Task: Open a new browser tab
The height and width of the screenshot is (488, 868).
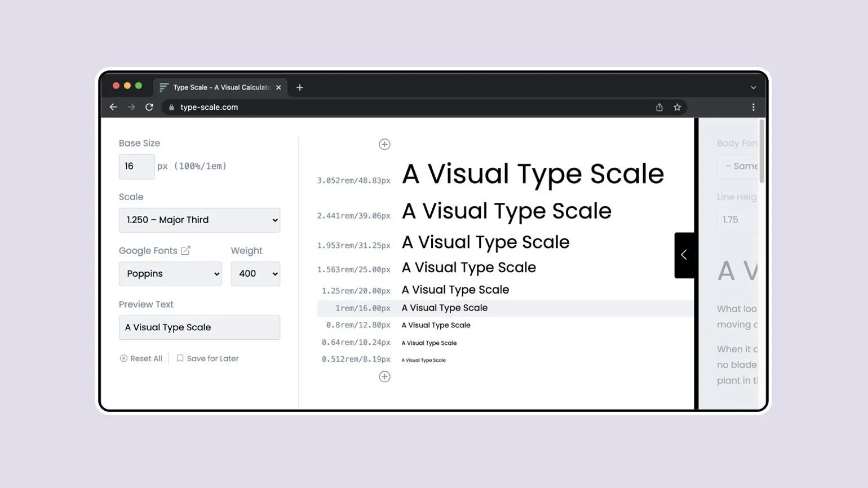Action: 300,87
